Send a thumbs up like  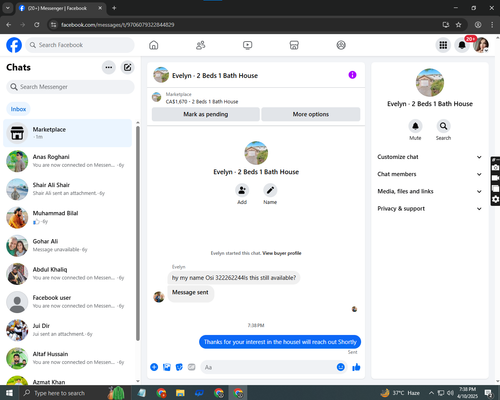click(x=356, y=367)
